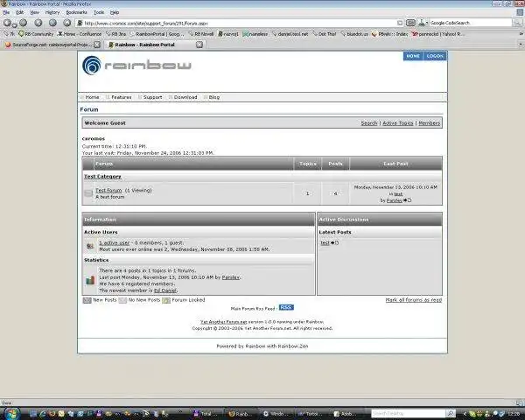
Task: Open the bluedot.us bookmark
Action: pos(354,34)
